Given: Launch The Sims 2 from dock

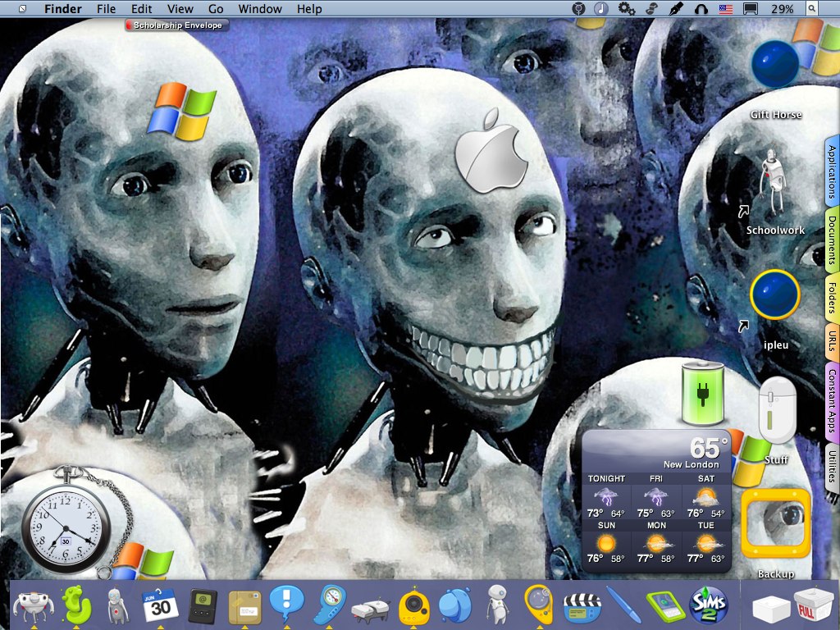Looking at the screenshot, I should click(x=708, y=605).
